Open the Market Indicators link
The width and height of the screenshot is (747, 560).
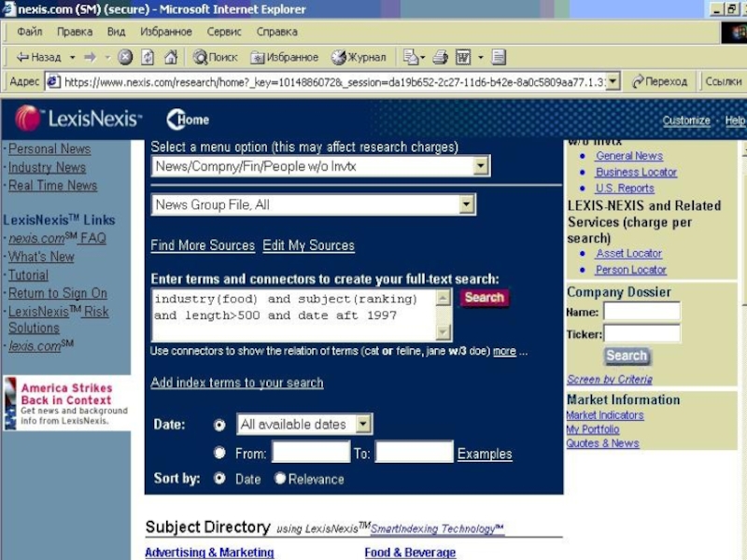(604, 415)
